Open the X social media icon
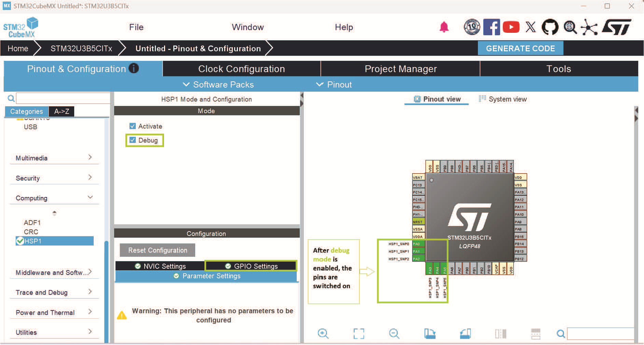Image resolution: width=644 pixels, height=345 pixels. pos(531,27)
